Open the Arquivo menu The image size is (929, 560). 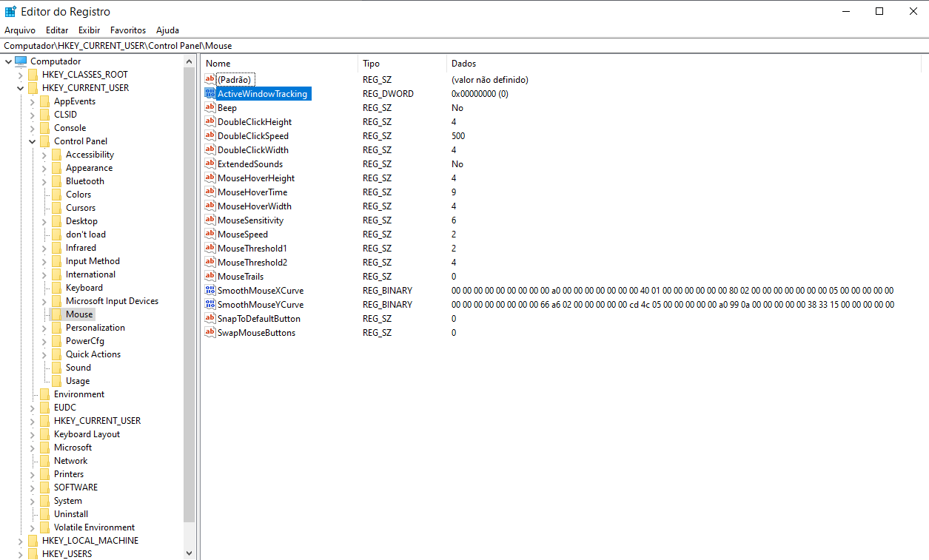pos(20,30)
